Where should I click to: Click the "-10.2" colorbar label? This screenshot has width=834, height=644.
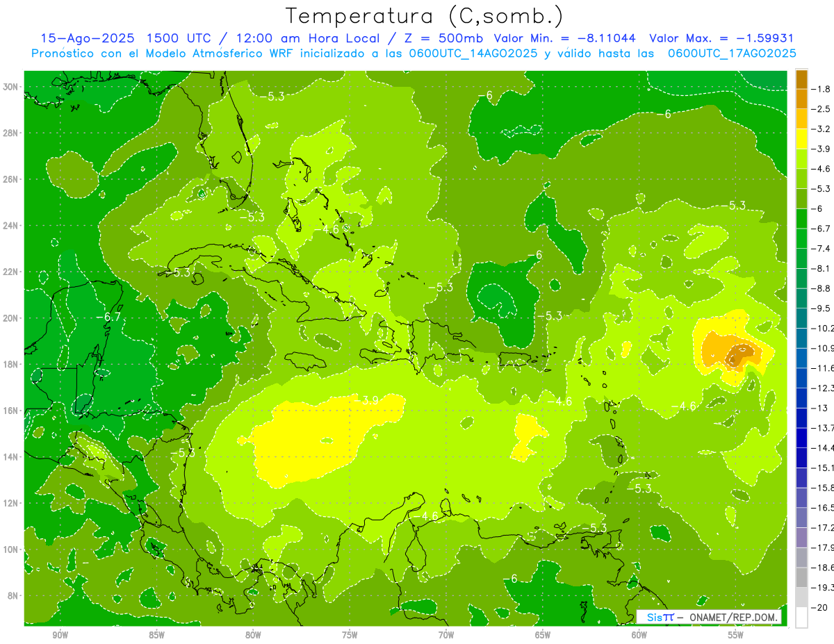(824, 329)
